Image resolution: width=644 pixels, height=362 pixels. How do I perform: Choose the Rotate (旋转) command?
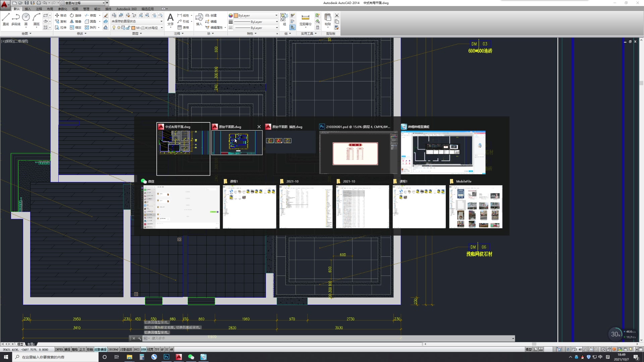pyautogui.click(x=75, y=15)
